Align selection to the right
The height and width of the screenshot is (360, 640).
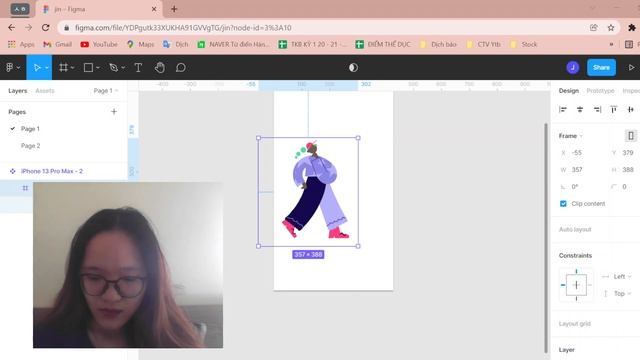coord(597,109)
